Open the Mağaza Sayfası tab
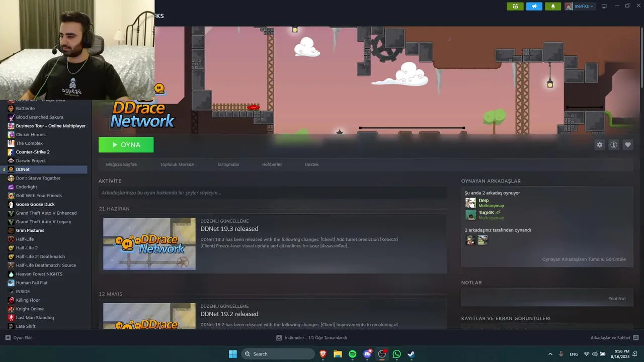Screen dimensions: 644x362 [x=121, y=164]
